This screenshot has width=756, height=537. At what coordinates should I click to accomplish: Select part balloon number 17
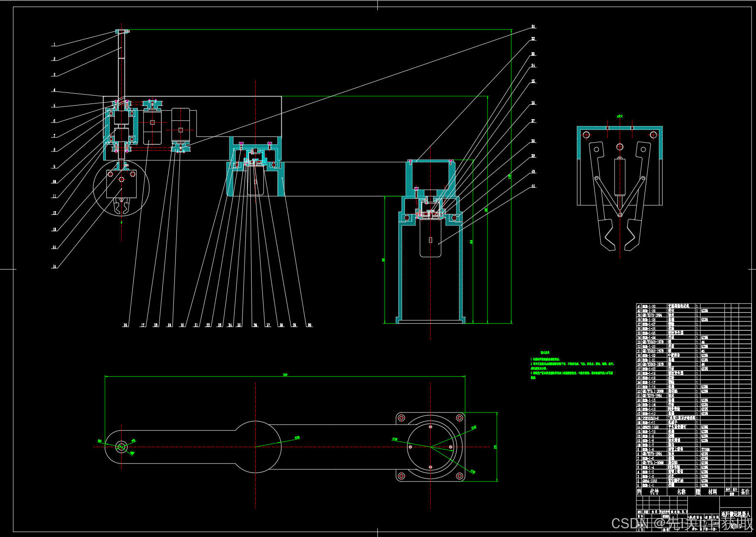point(143,325)
